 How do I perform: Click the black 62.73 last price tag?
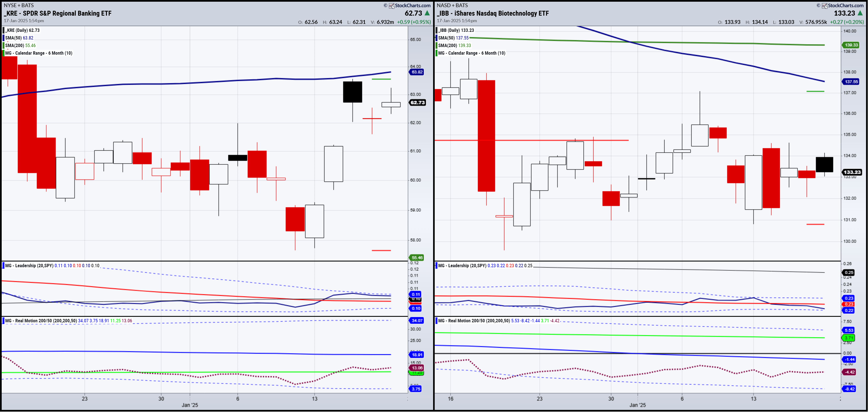click(x=418, y=103)
